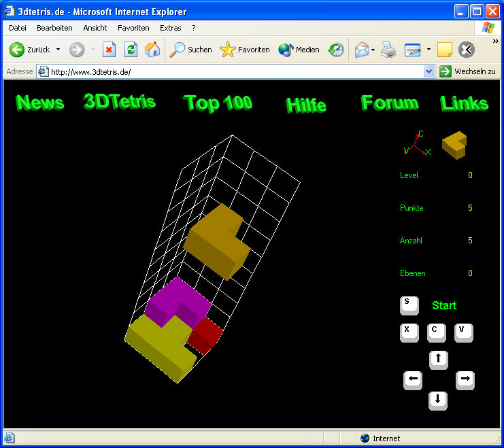This screenshot has height=448, width=504.
Task: Click the purple block in the grid
Action: click(x=178, y=302)
